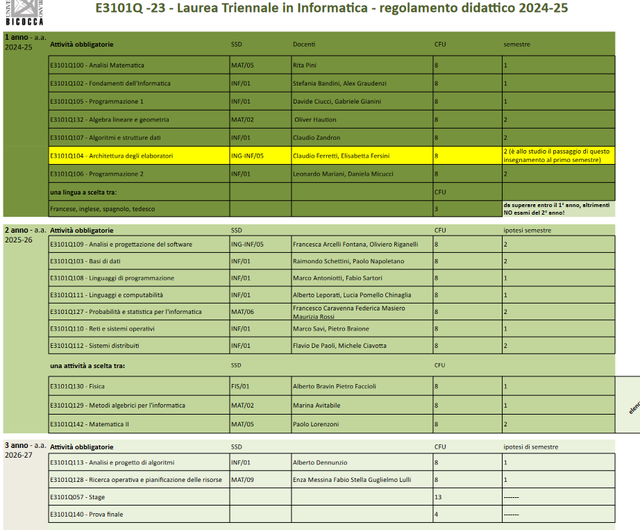640x530 pixels.
Task: Click docente Claudio Zandron cell
Action: click(x=362, y=138)
